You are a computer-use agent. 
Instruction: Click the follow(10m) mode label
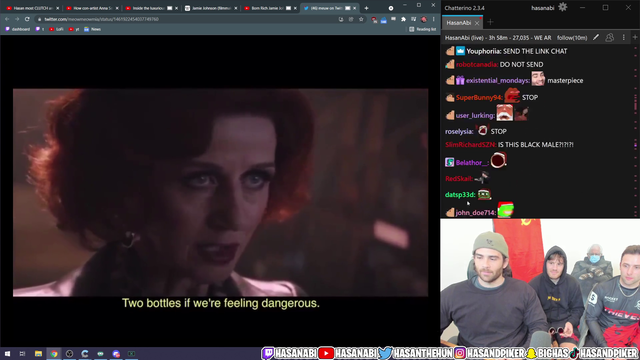pyautogui.click(x=572, y=38)
